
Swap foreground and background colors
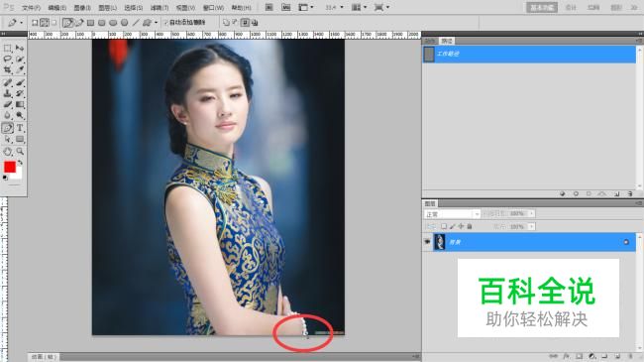tap(20, 164)
